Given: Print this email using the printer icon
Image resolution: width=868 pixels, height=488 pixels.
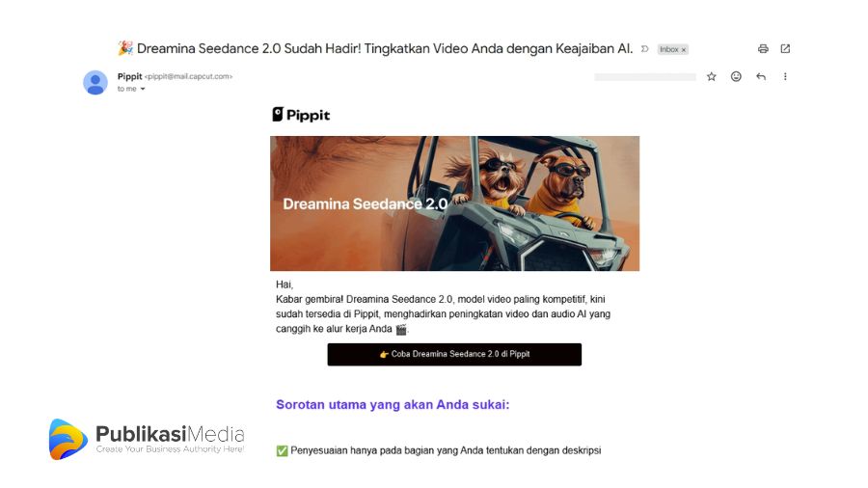Looking at the screenshot, I should tap(763, 49).
